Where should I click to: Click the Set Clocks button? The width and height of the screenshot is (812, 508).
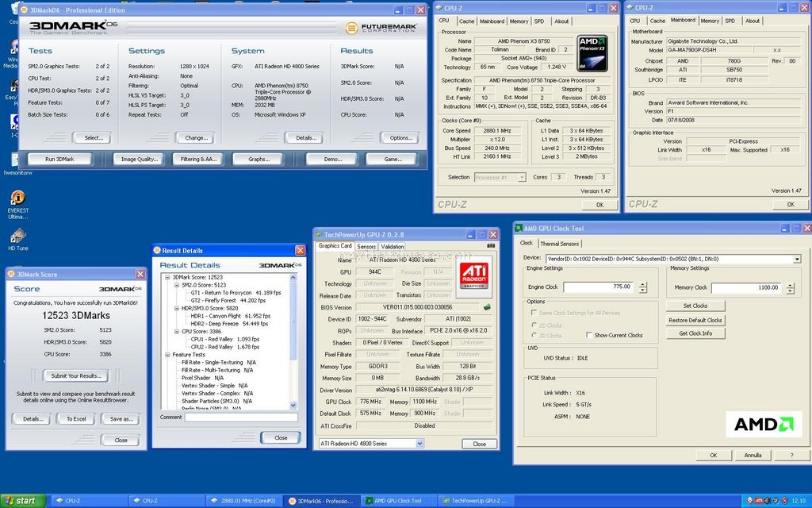click(695, 306)
